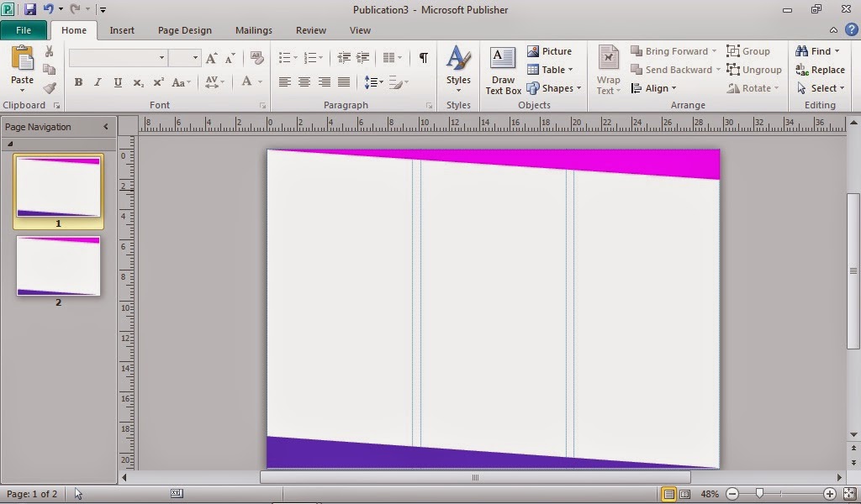
Task: Align text left
Action: [x=284, y=82]
